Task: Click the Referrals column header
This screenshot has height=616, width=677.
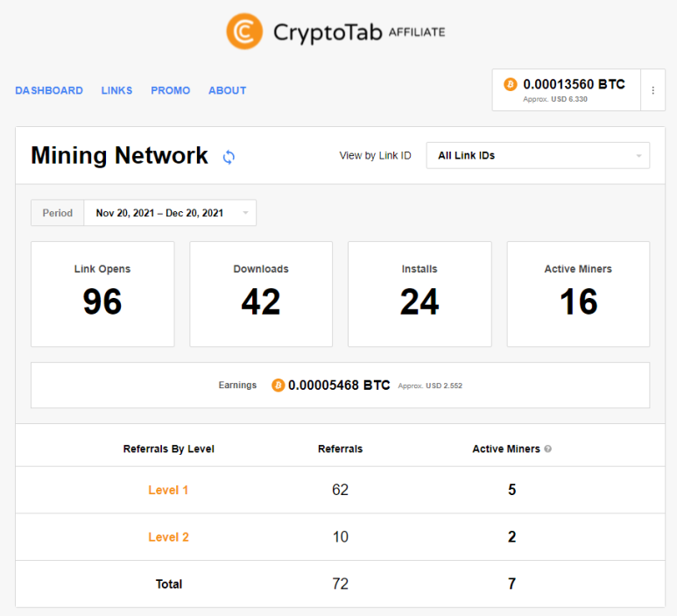Action: [340, 449]
